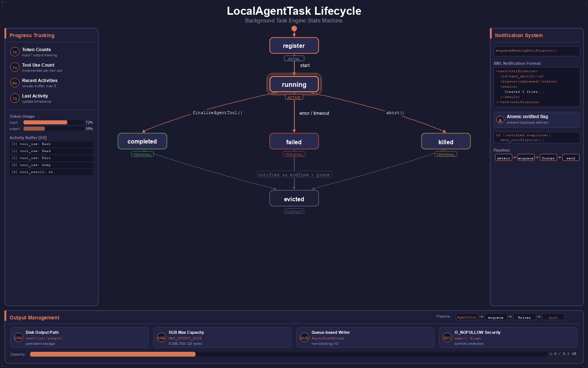The height and width of the screenshot is (368, 588).
Task: Click the O_NOFOLLOW Security SEC icon
Action: point(447,338)
